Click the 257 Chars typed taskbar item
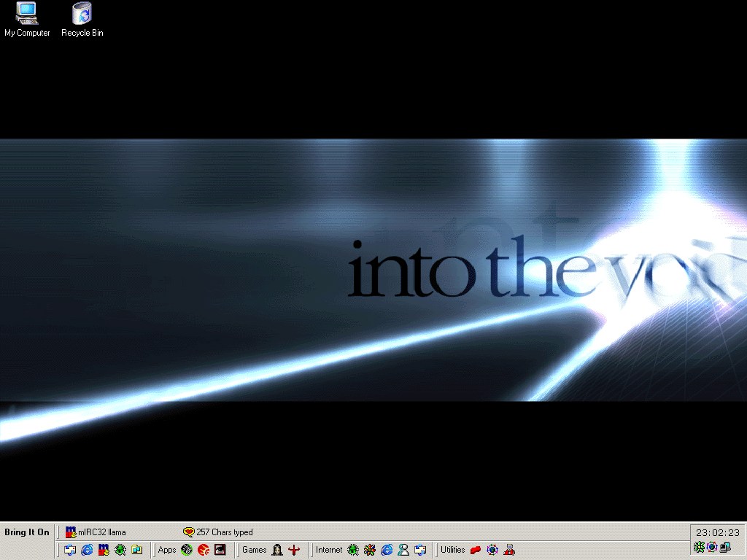This screenshot has width=747, height=560. pos(218,532)
